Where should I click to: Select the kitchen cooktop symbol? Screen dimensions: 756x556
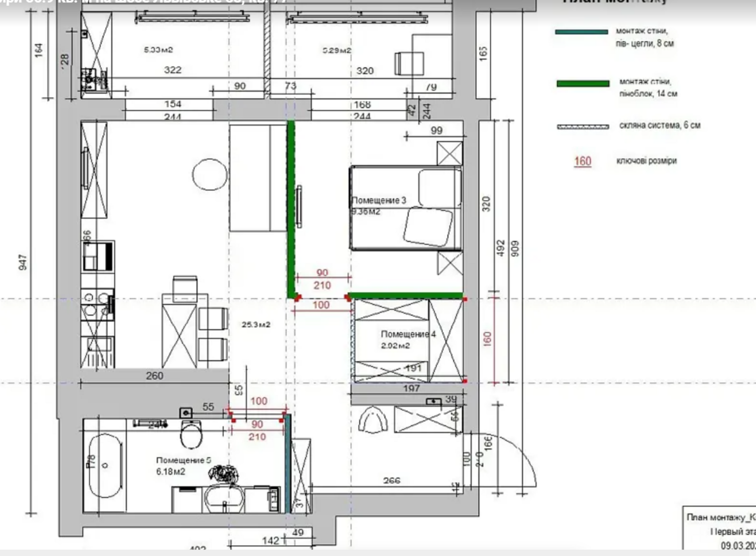(98, 304)
